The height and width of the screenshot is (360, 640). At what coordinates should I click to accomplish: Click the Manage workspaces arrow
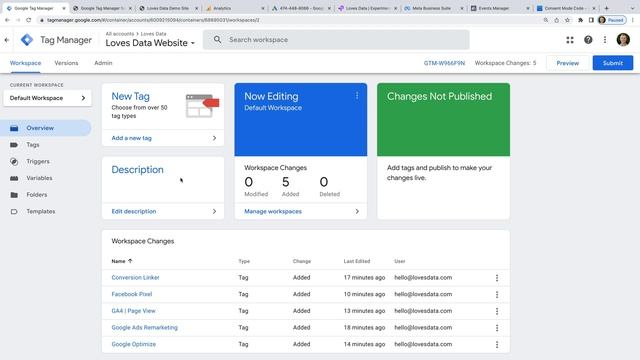(x=357, y=211)
